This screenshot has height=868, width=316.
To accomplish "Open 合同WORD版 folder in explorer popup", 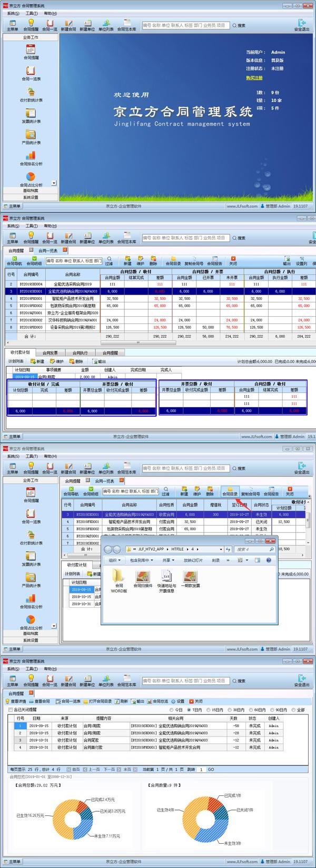I will click(119, 581).
